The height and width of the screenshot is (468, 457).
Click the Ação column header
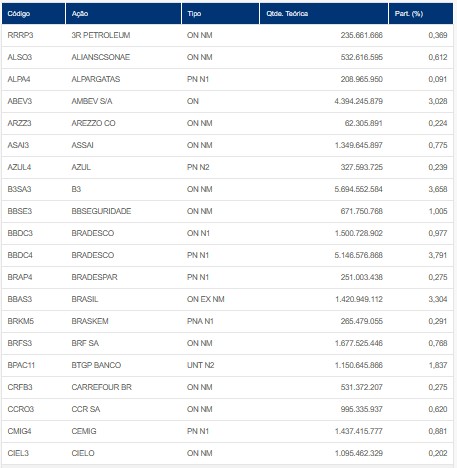coord(123,14)
